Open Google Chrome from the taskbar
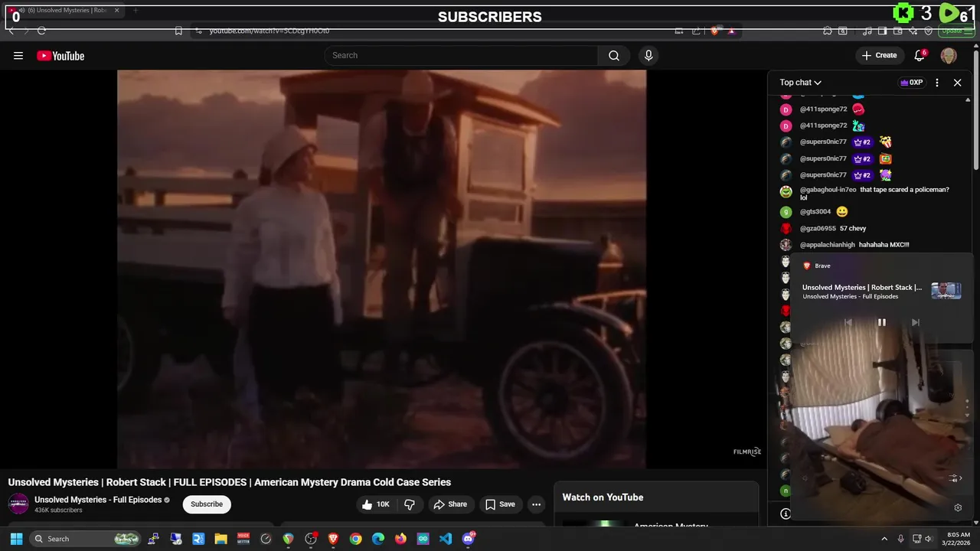 (355, 539)
